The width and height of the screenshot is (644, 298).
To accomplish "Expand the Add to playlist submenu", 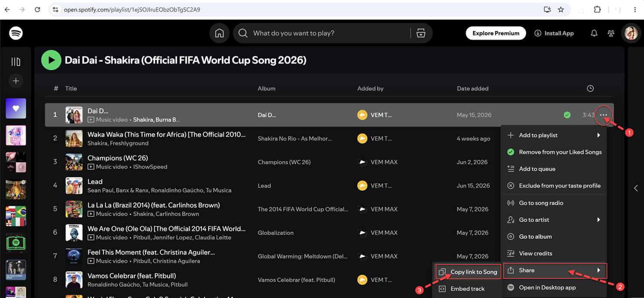I will click(x=554, y=135).
